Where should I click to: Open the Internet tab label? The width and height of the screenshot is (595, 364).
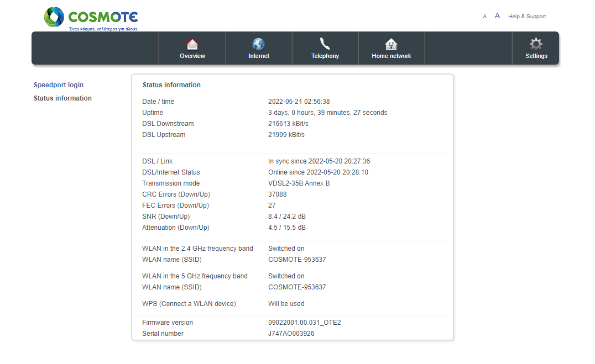[x=259, y=56]
